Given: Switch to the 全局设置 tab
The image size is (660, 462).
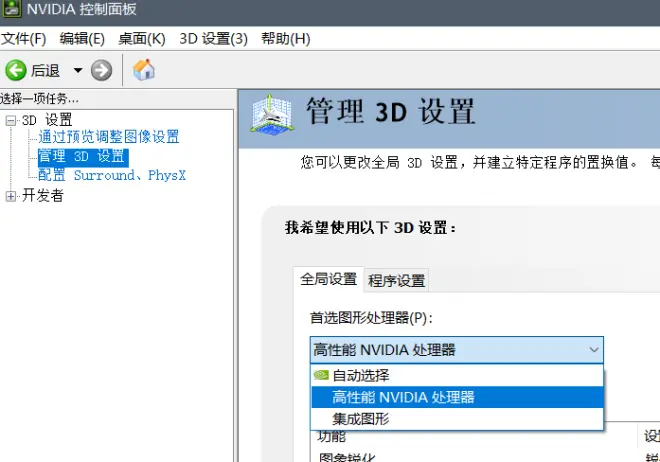Looking at the screenshot, I should click(329, 279).
